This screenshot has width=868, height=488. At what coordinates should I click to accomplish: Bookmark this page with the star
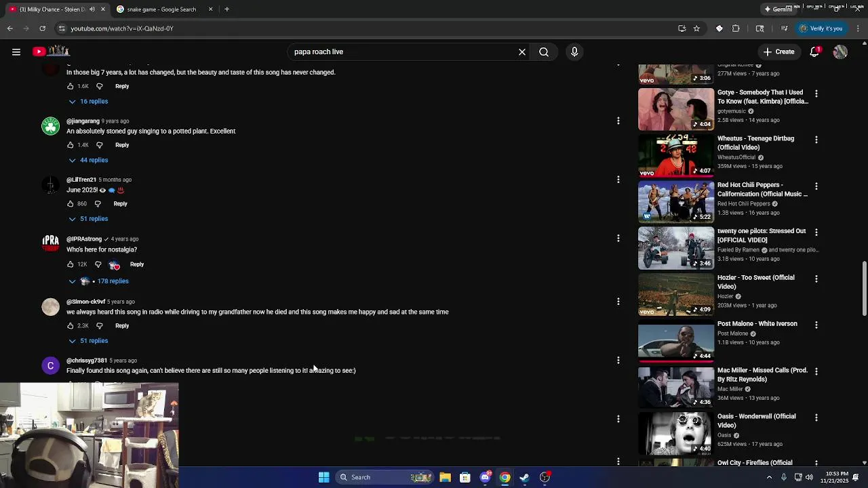pos(696,28)
